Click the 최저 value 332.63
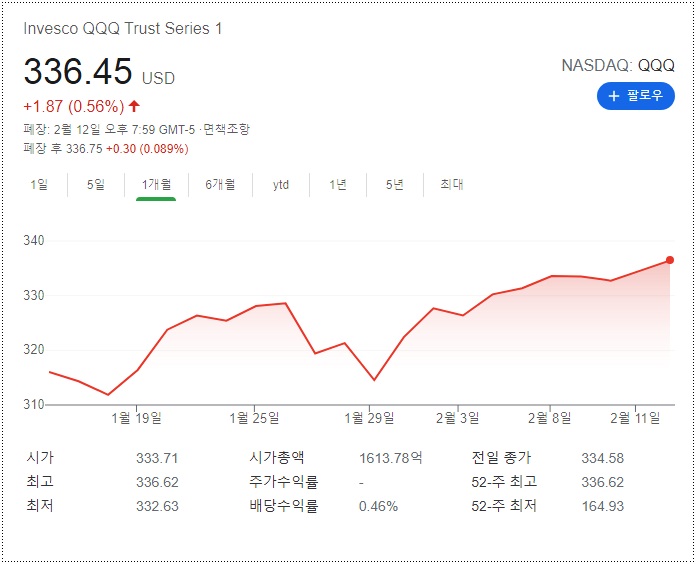The image size is (696, 564). pyautogui.click(x=157, y=506)
